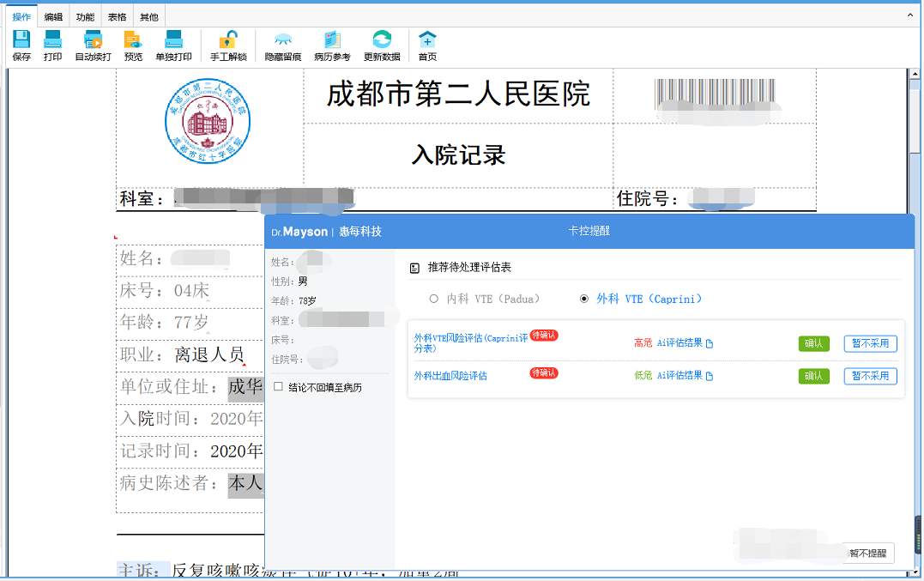The image size is (924, 581).
Task: Click the 保存 save icon
Action: 21,39
